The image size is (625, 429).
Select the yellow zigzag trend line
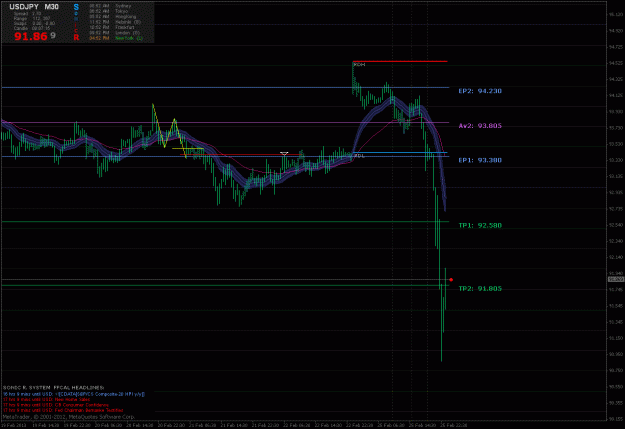(169, 132)
